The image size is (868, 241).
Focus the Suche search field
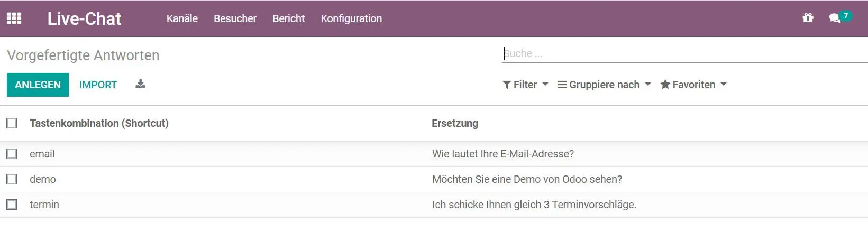click(682, 53)
